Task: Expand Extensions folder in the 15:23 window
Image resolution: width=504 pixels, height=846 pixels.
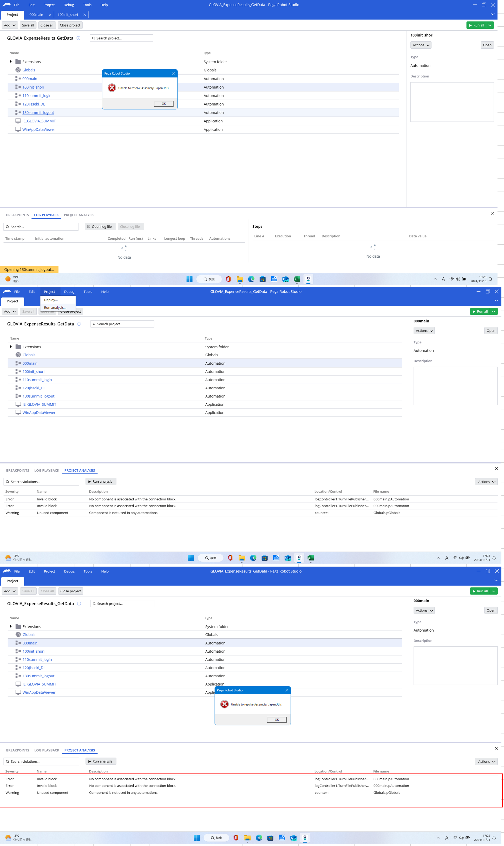Action: (x=11, y=61)
